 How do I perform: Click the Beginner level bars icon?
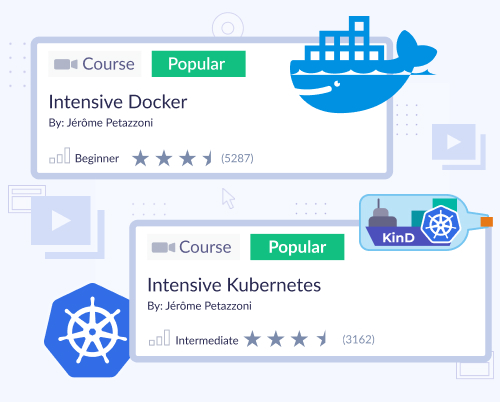click(x=60, y=156)
